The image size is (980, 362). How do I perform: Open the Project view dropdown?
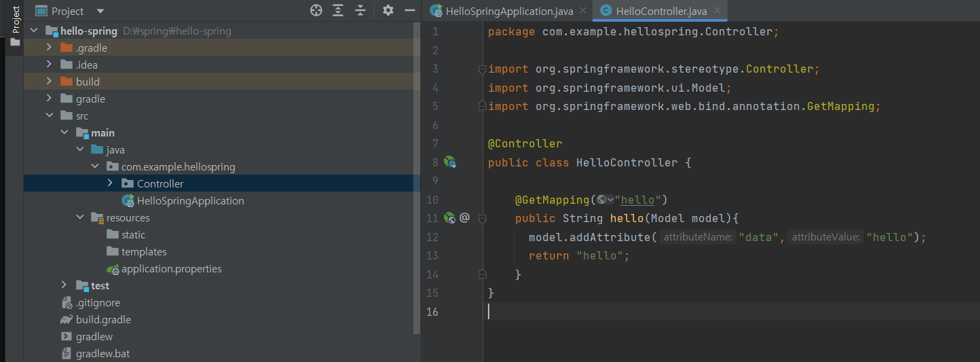pos(100,11)
